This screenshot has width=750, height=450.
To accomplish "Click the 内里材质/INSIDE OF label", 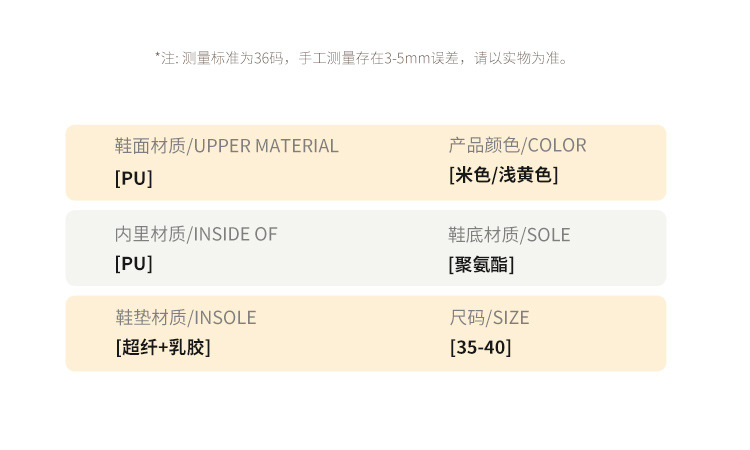I will click(196, 234).
